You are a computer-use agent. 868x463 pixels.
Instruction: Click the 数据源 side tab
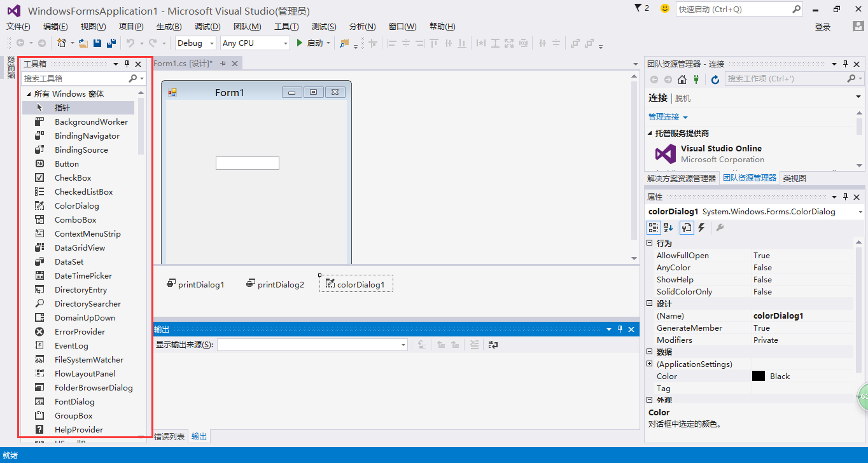coord(10,67)
